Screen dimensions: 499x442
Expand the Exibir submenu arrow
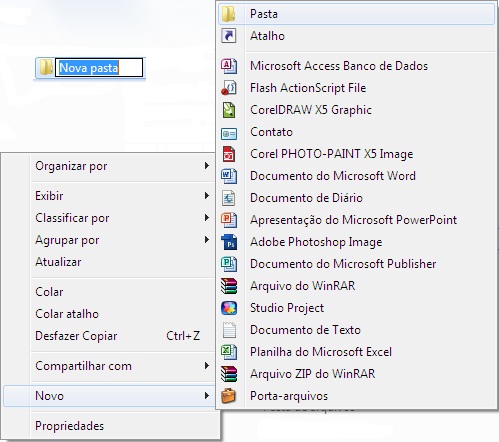[207, 196]
